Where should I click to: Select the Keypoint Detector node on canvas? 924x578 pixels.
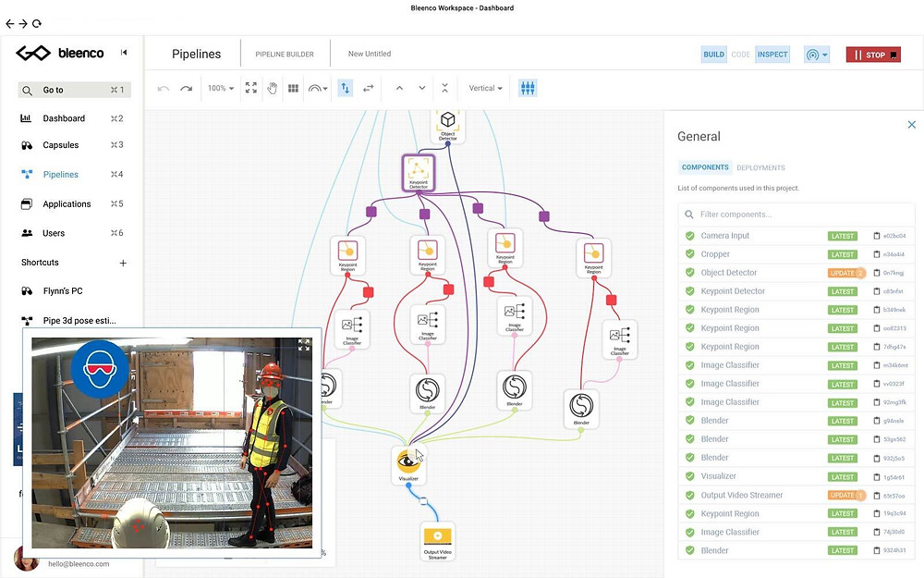pyautogui.click(x=419, y=173)
